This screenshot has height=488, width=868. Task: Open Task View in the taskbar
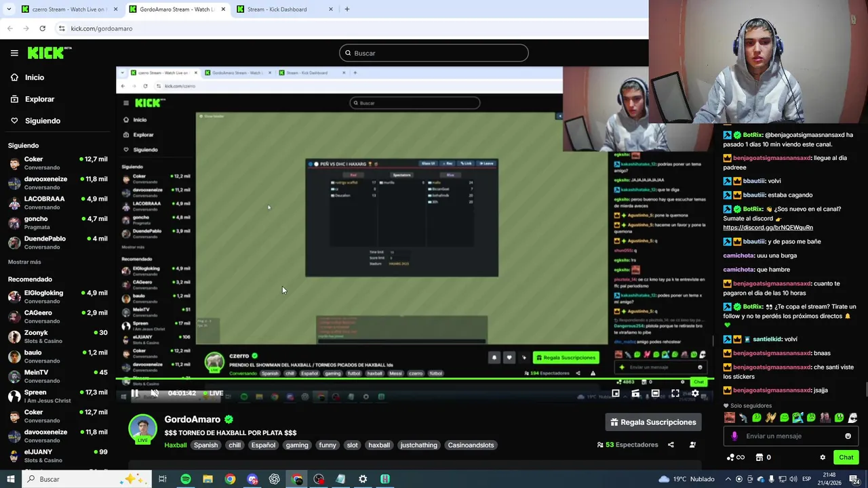(163, 479)
